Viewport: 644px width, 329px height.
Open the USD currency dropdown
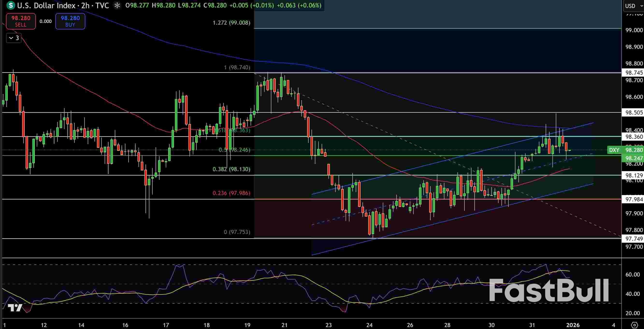click(633, 6)
